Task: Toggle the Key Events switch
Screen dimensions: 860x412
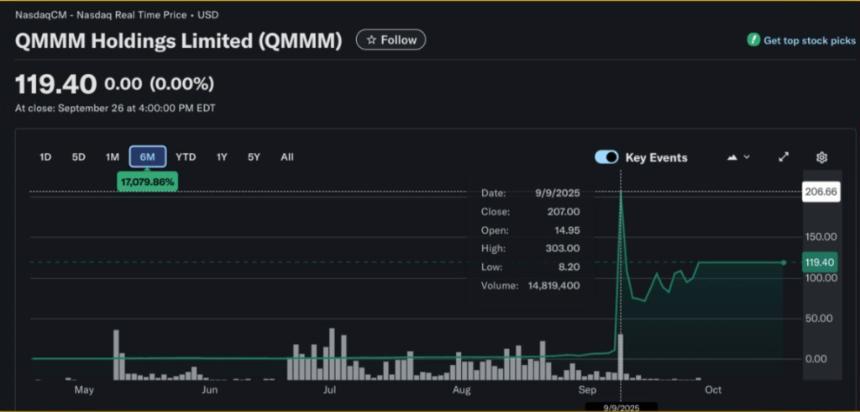Action: tap(606, 157)
